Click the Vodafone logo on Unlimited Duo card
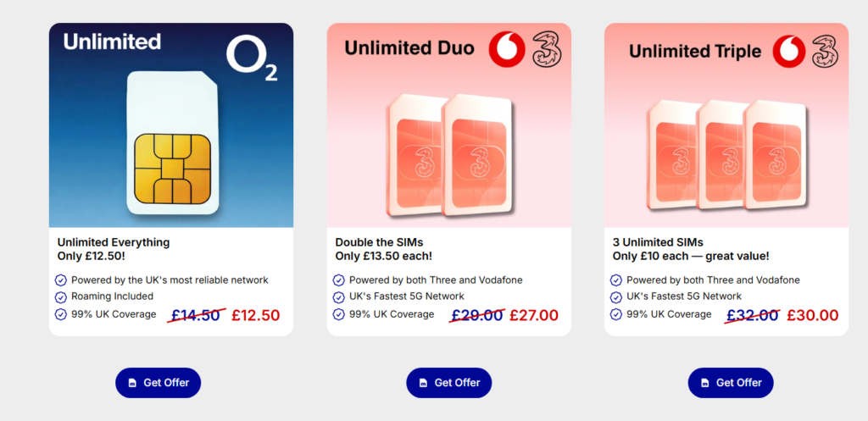Screen dimensions: 868x421 [506, 50]
